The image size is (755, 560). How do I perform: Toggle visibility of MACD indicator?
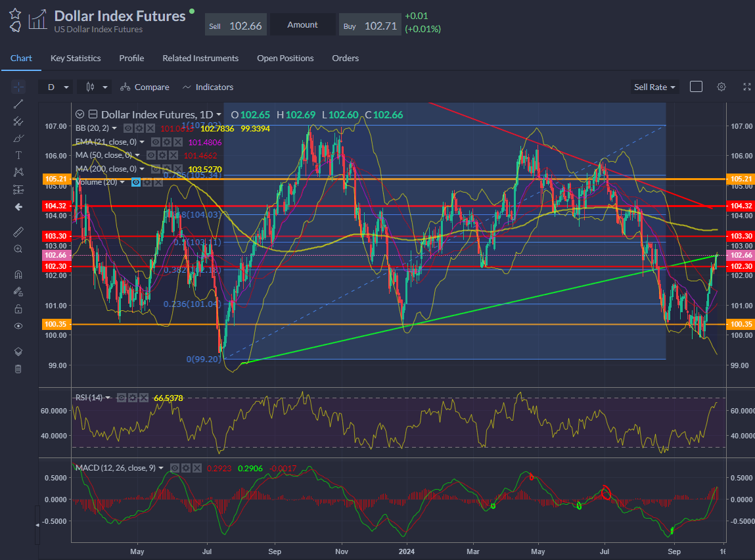[x=175, y=468]
